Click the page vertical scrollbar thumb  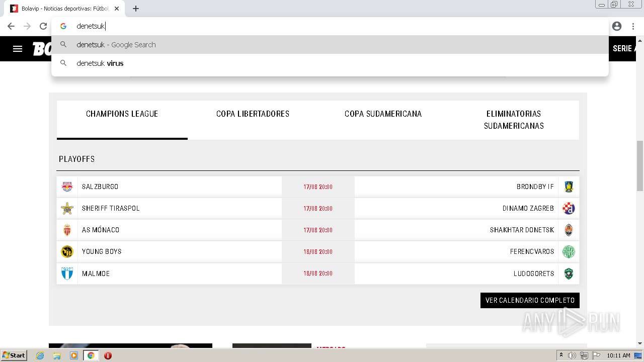click(x=640, y=166)
